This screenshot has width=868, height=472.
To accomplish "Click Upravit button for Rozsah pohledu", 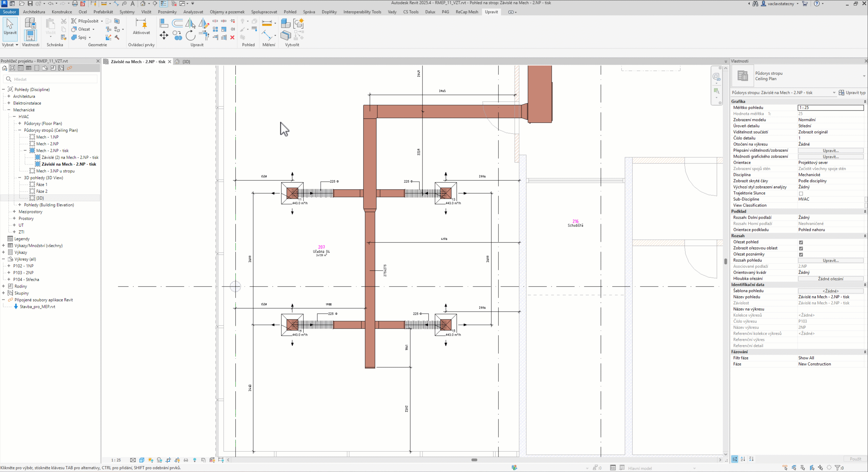I will click(830, 260).
